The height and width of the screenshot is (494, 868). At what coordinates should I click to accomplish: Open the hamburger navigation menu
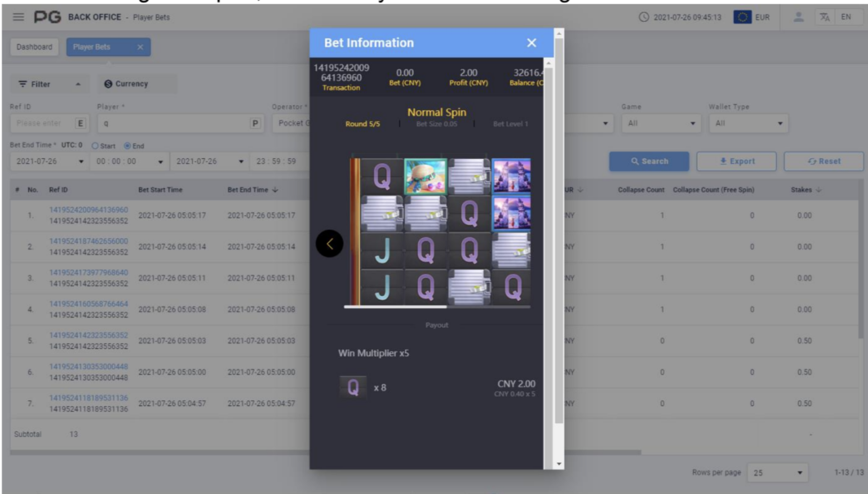19,17
